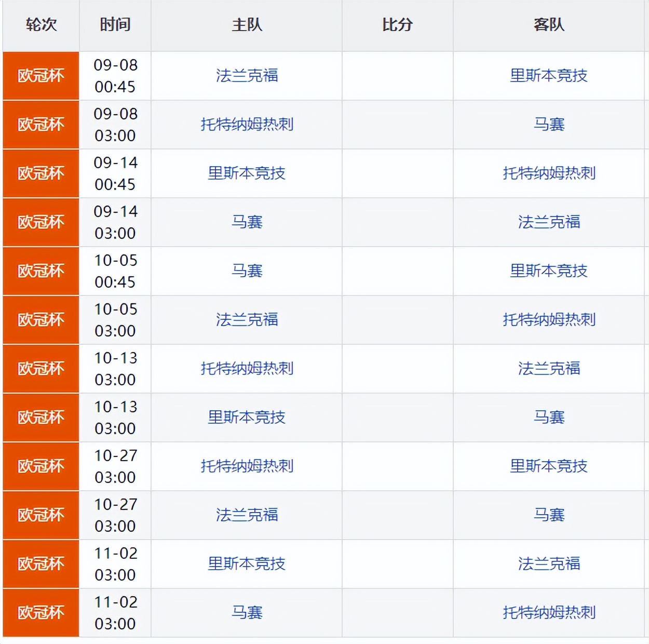
Task: Open home team 里斯本竞技 in the 10-13 match
Action: [x=247, y=418]
